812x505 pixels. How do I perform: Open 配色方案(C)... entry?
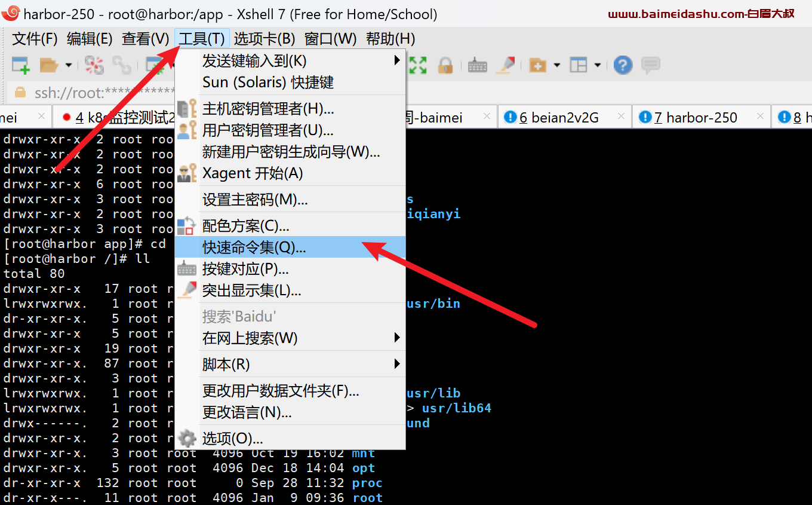coord(290,226)
